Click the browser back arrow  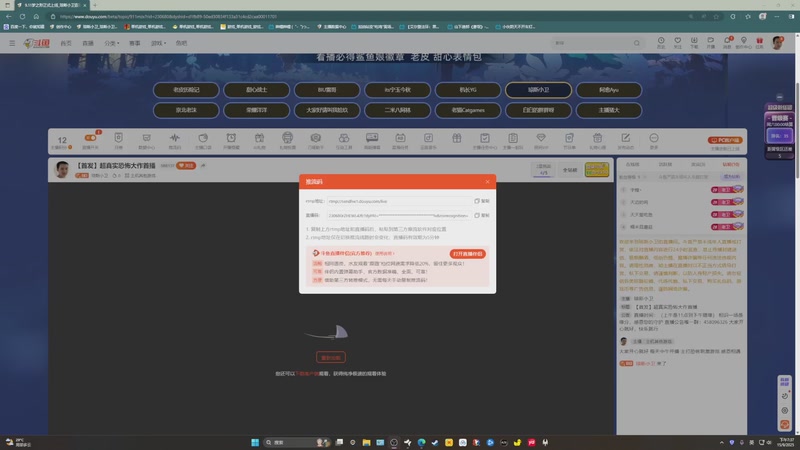point(9,16)
